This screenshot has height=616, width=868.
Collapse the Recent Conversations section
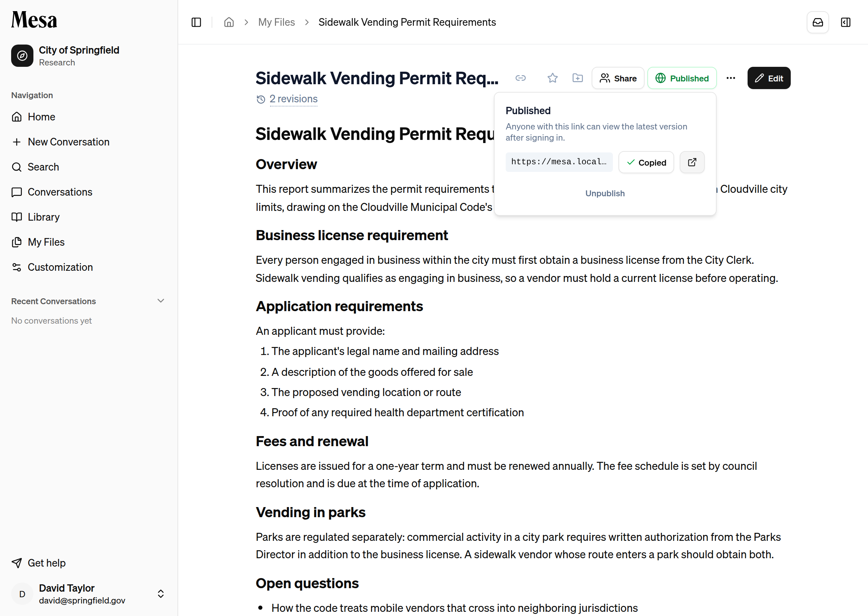[x=160, y=301]
